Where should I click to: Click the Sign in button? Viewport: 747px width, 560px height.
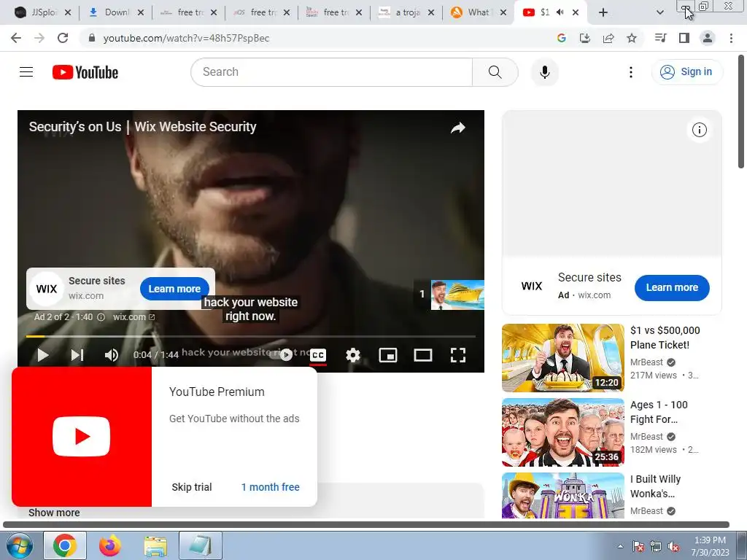coord(686,72)
